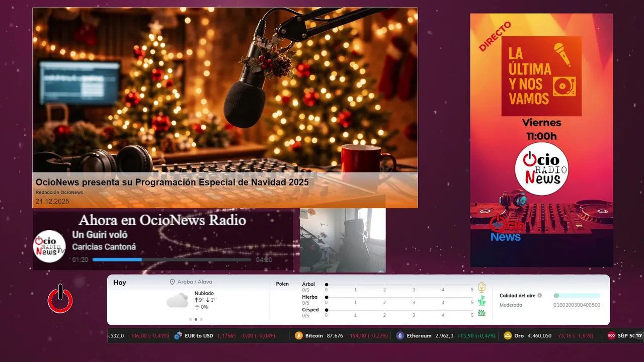Click the Árbol pollen level slider
Image resolution: width=644 pixels, height=362 pixels.
coord(399,285)
